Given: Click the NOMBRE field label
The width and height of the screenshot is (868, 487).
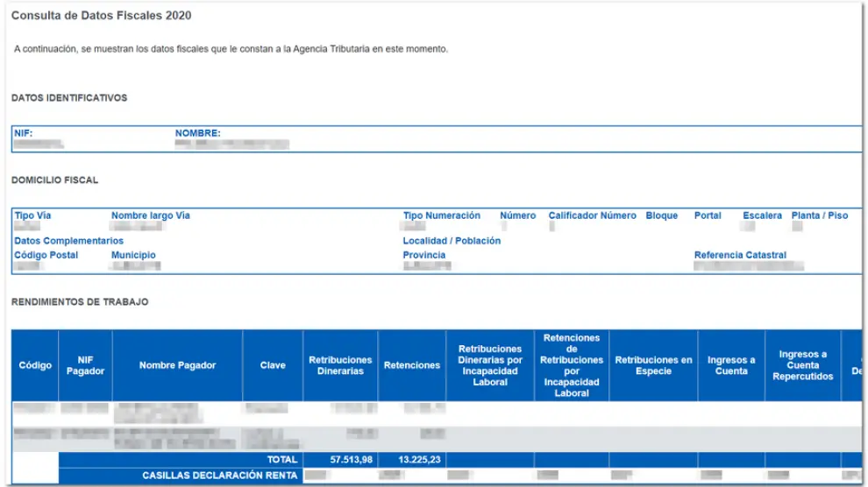Looking at the screenshot, I should tap(198, 134).
